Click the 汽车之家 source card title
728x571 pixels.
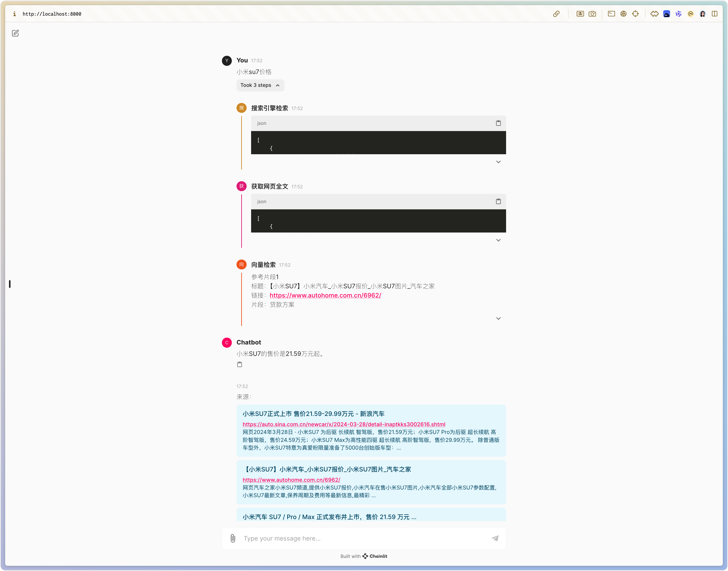[327, 469]
